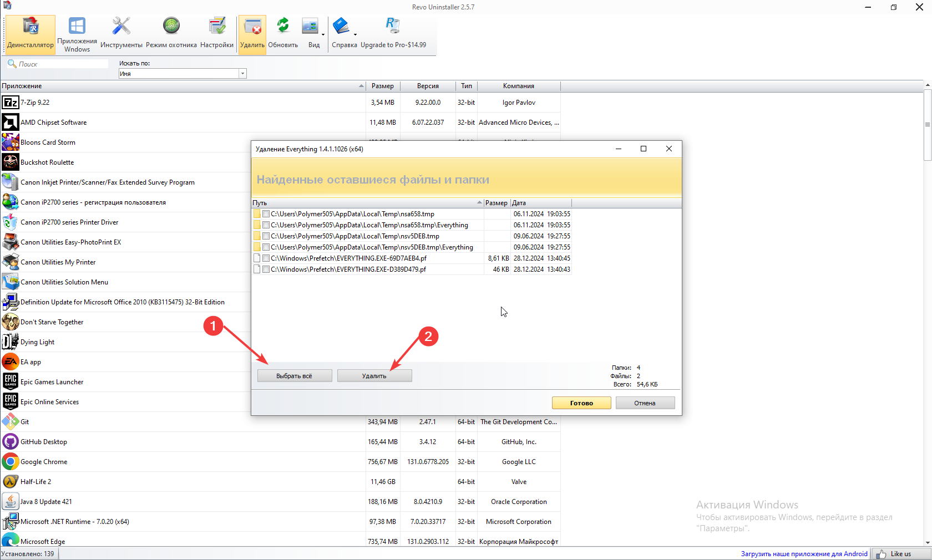Viewport: 932px width, 560px height.
Task: Open the Android app download link
Action: [x=804, y=554]
